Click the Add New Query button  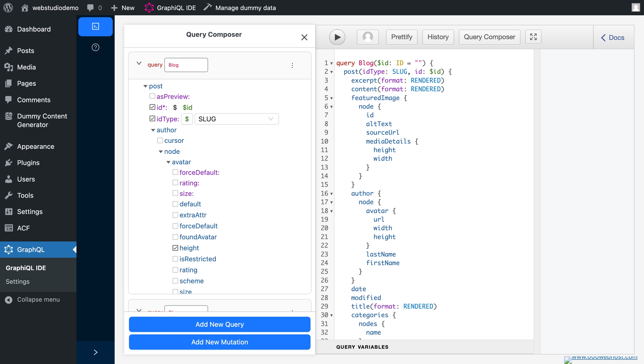[219, 324]
